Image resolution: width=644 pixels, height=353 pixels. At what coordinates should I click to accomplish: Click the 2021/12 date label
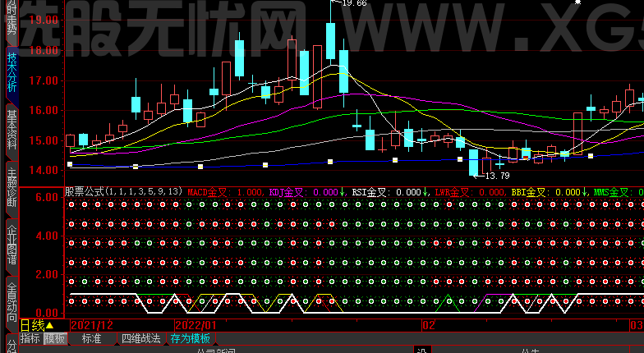click(92, 325)
